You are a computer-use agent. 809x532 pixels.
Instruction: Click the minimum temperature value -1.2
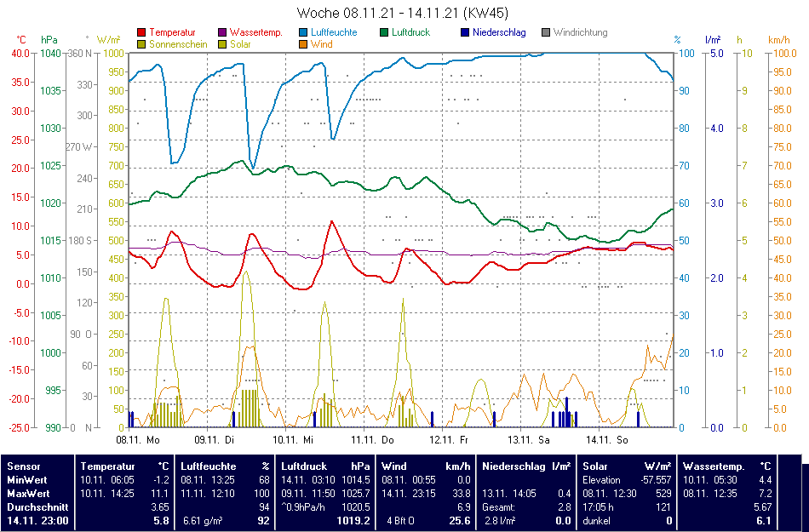[x=160, y=480]
